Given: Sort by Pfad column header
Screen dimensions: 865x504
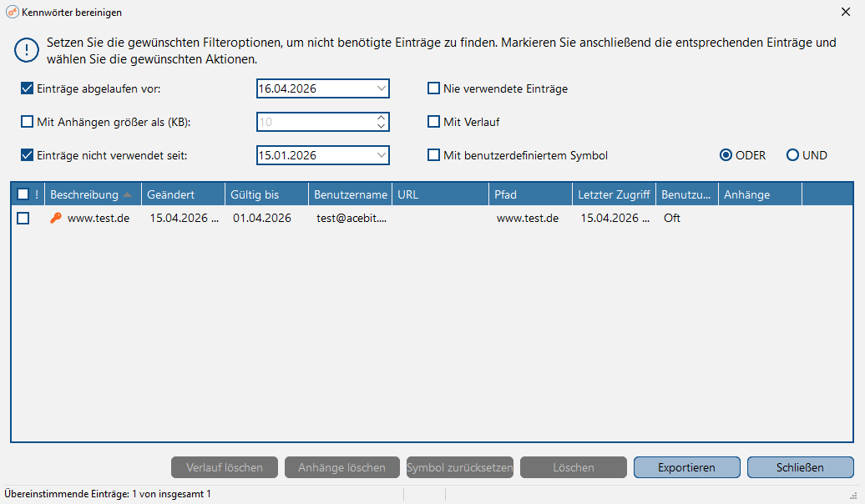Looking at the screenshot, I should pyautogui.click(x=531, y=194).
